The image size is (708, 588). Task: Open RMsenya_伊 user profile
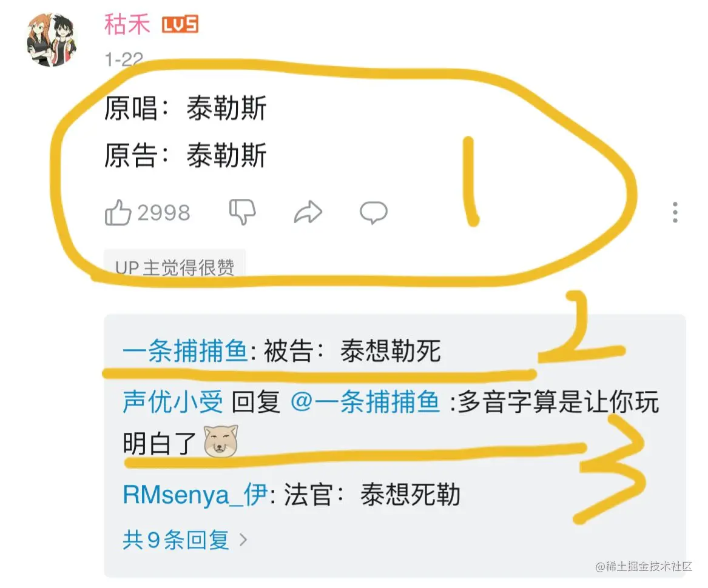pyautogui.click(x=195, y=495)
